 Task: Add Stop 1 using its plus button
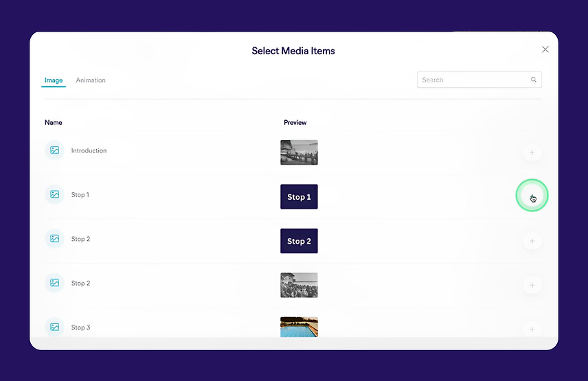pyautogui.click(x=532, y=196)
